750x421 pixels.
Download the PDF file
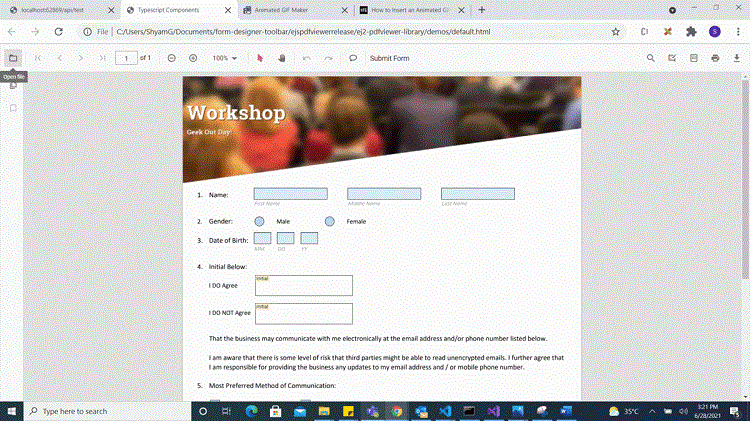[737, 58]
